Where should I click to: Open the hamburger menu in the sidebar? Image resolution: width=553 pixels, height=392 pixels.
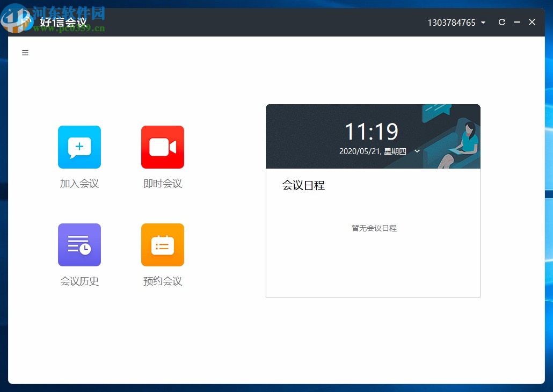(25, 52)
